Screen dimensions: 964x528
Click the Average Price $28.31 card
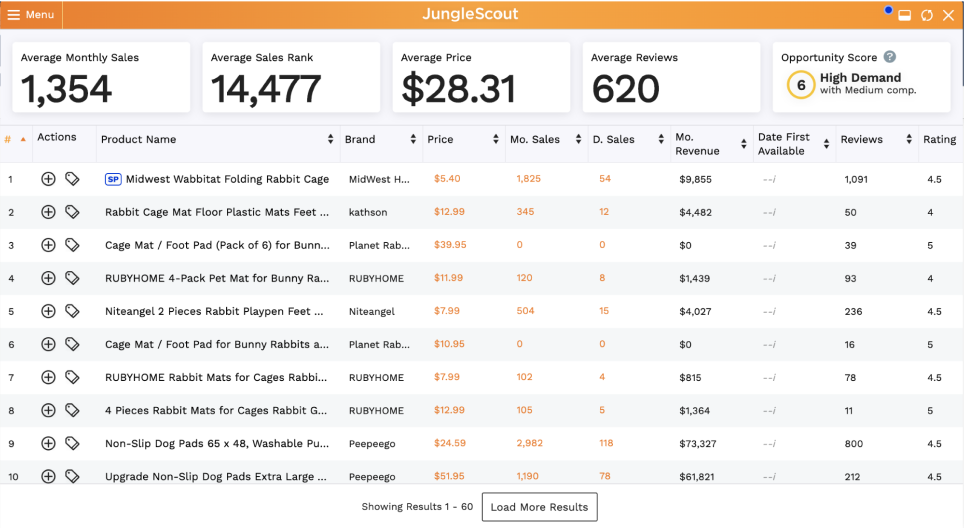(481, 77)
